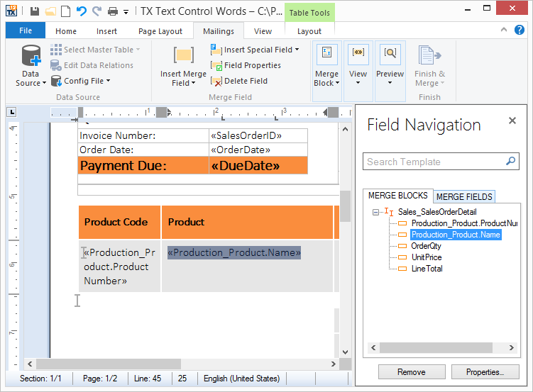Image resolution: width=533 pixels, height=392 pixels.
Task: Click the Insert Merge Field icon
Action: 184,55
